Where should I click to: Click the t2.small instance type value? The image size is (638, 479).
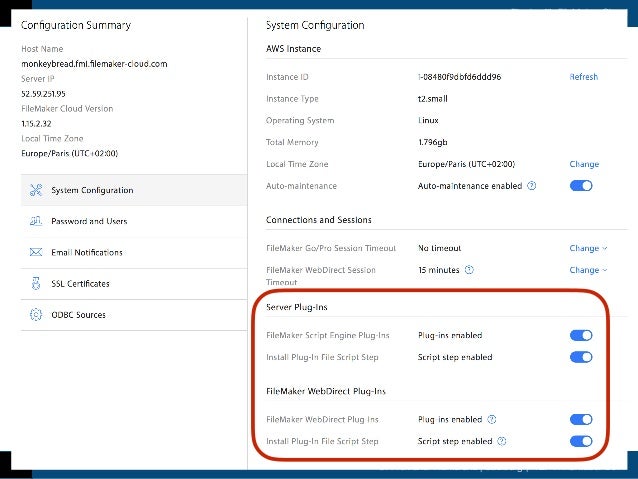(x=433, y=98)
